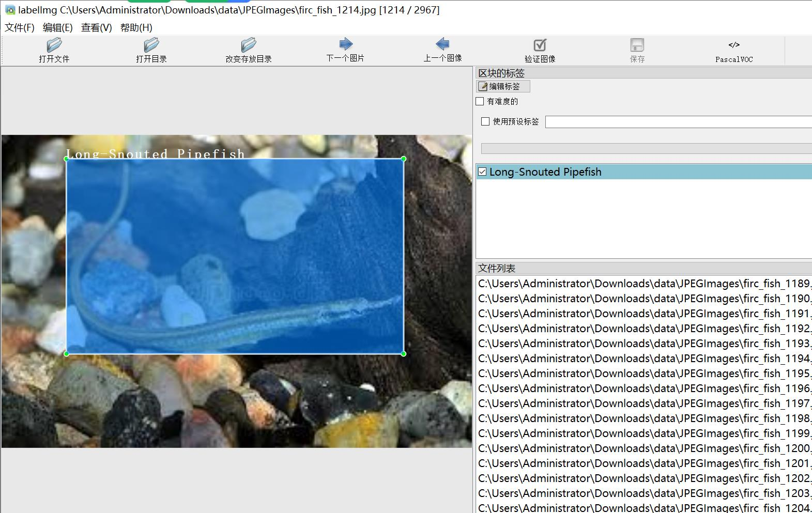The width and height of the screenshot is (812, 513).
Task: Click the 打开文件 open file icon
Action: pyautogui.click(x=54, y=45)
